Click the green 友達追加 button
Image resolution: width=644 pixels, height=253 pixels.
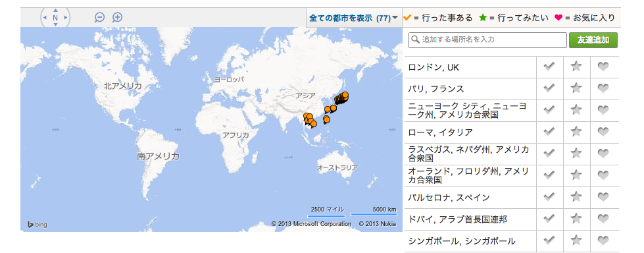pos(593,40)
